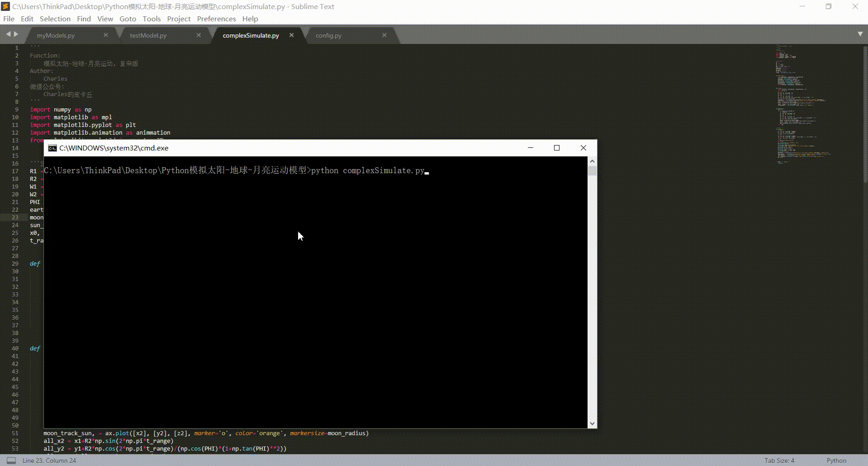Click line number 23 in gutter
868x466 pixels.
[x=15, y=217]
